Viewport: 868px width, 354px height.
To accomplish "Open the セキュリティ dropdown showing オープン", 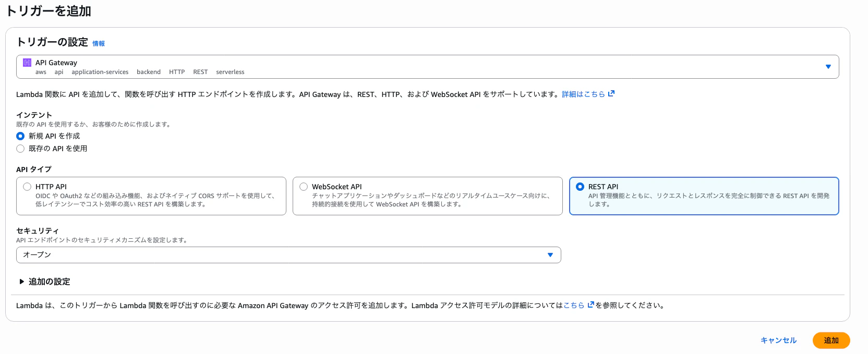I will pos(288,255).
